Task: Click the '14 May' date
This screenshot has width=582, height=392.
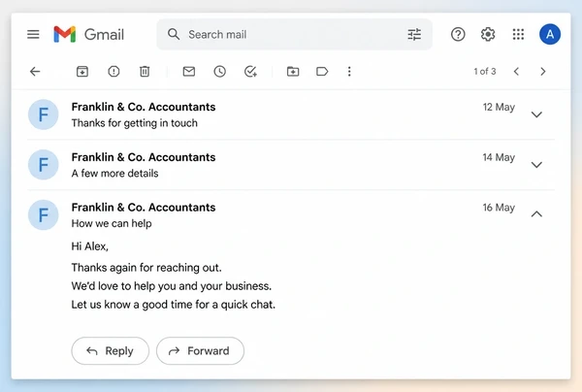Action: tap(499, 157)
